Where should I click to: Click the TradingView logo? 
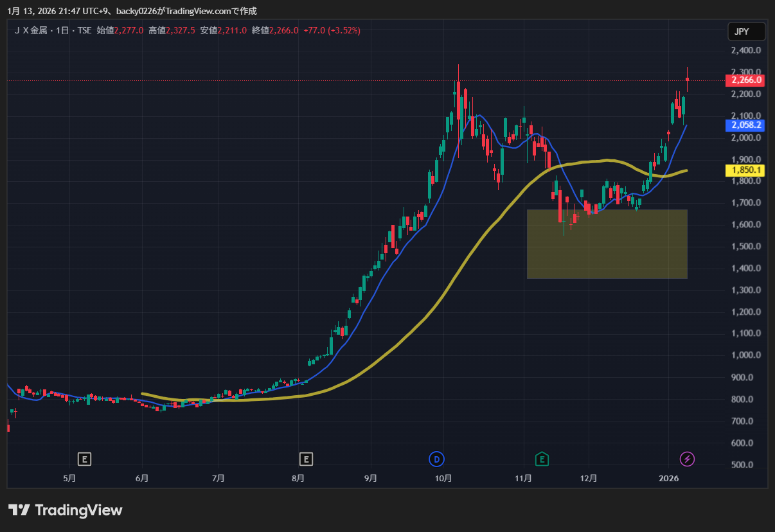[66, 510]
